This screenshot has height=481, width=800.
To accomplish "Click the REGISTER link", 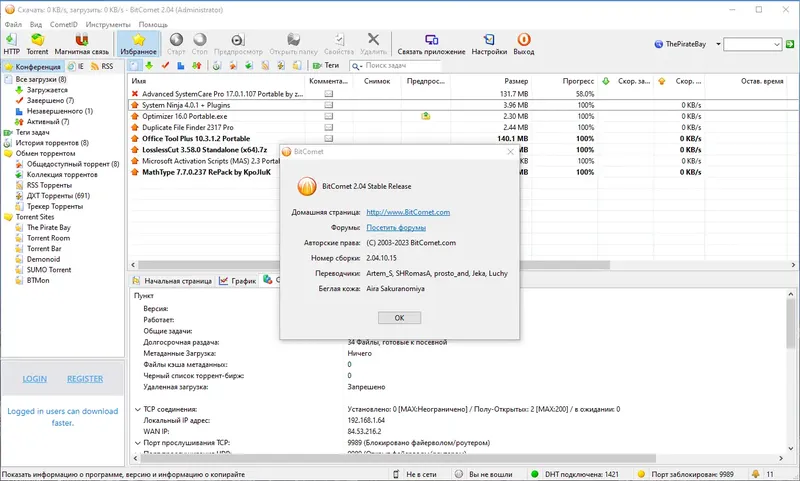I will tap(85, 378).
